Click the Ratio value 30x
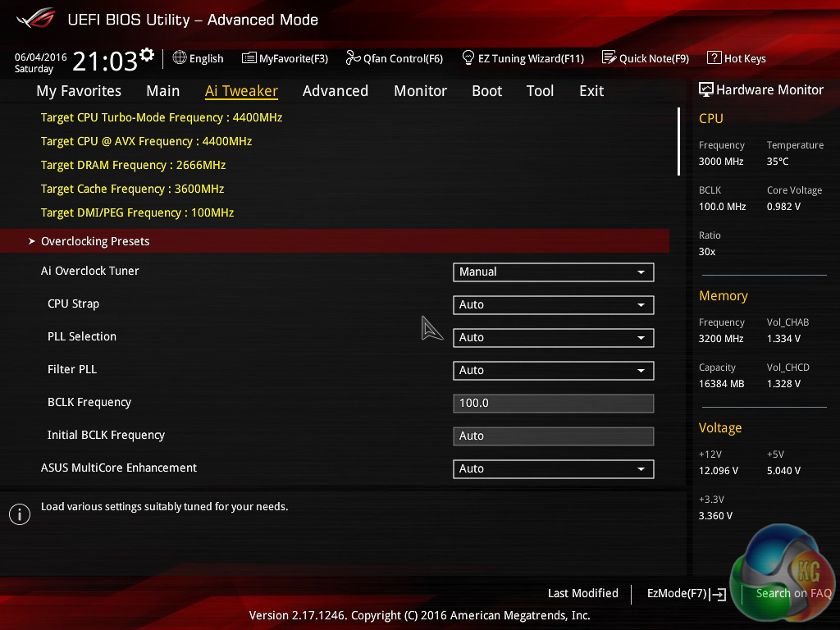The width and height of the screenshot is (840, 630). 707,251
